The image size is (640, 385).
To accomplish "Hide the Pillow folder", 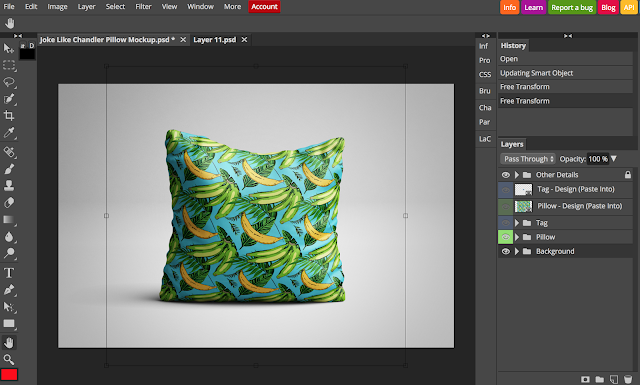I will point(505,237).
